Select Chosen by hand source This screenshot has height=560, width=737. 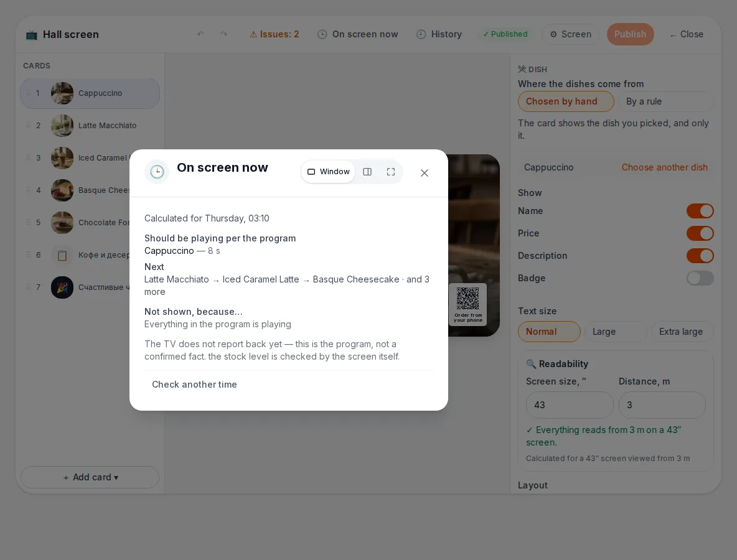point(565,101)
